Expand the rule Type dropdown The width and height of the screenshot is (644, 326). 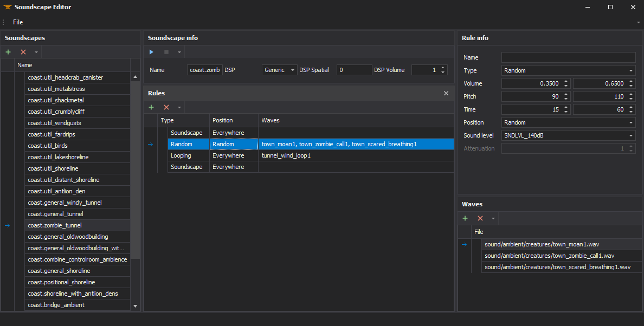point(568,70)
